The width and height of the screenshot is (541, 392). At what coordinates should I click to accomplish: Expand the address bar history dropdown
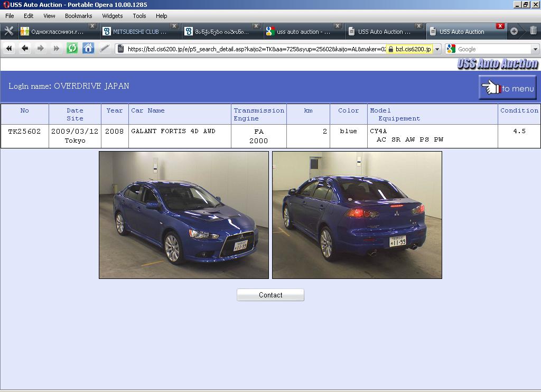point(437,49)
